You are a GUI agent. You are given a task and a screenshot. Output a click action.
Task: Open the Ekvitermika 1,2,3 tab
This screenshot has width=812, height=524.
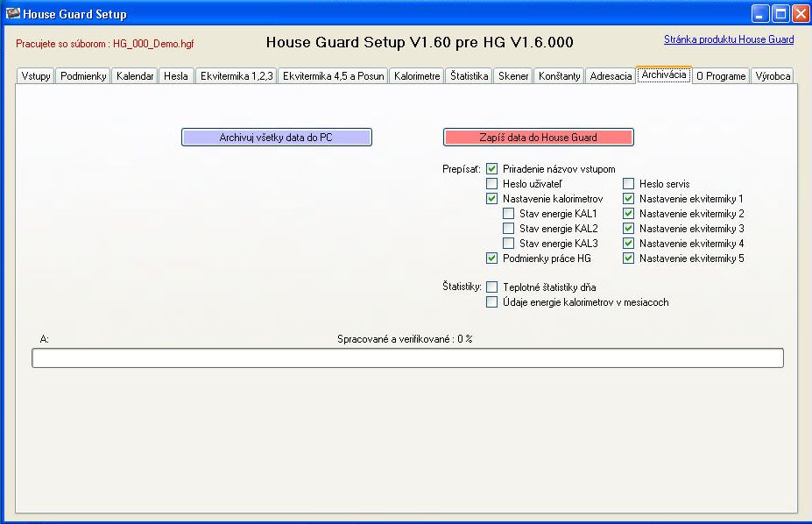pos(237,76)
